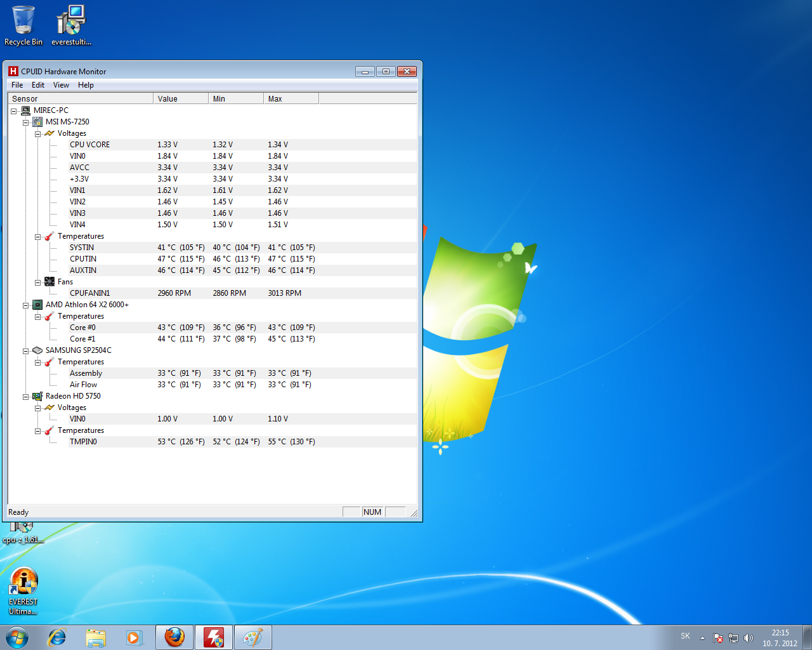Select the SYSTIN temperature row
Screen dimensions: 812x650
tap(243, 248)
